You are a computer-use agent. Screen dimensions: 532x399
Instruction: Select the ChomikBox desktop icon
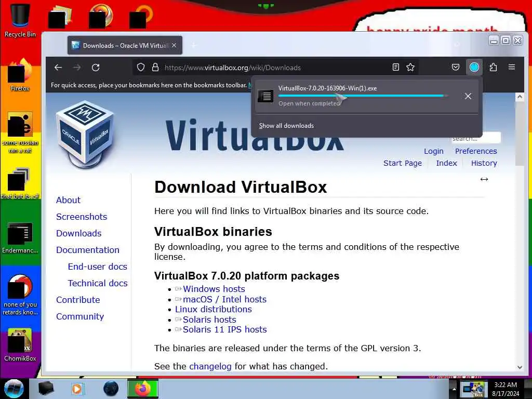(20, 344)
